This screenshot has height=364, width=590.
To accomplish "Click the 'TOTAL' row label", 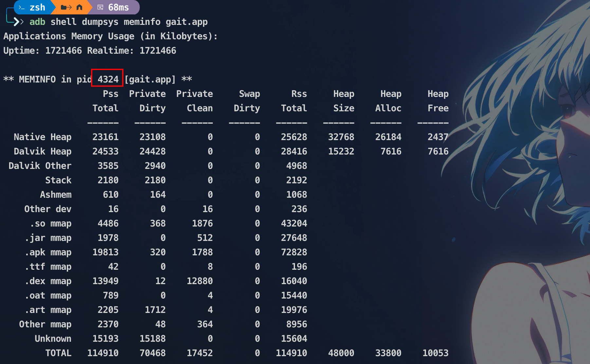I will 58,353.
